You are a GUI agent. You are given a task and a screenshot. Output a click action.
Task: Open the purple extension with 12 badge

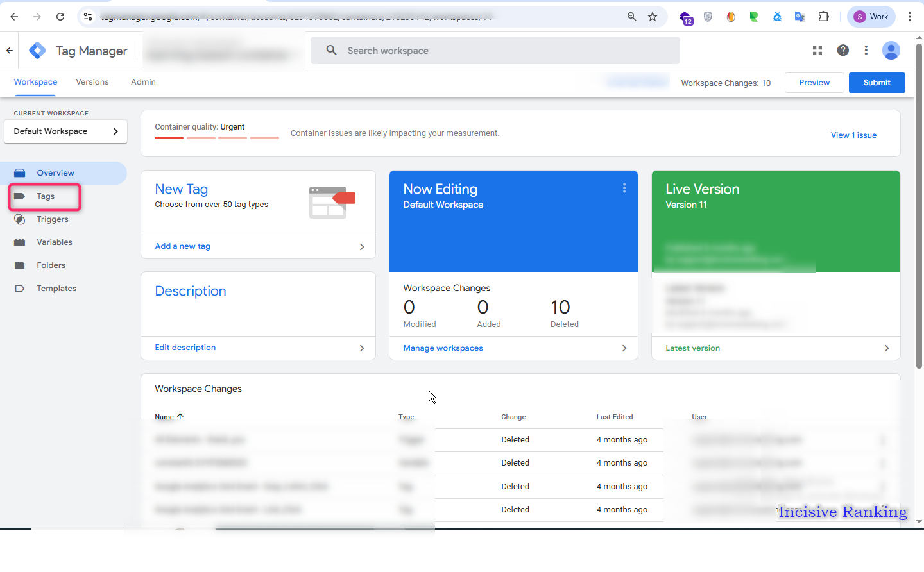685,17
